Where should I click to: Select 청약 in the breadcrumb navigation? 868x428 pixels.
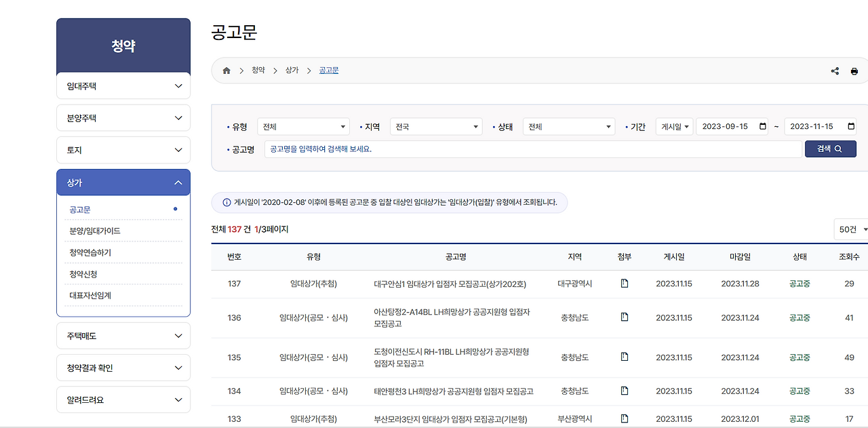point(258,70)
